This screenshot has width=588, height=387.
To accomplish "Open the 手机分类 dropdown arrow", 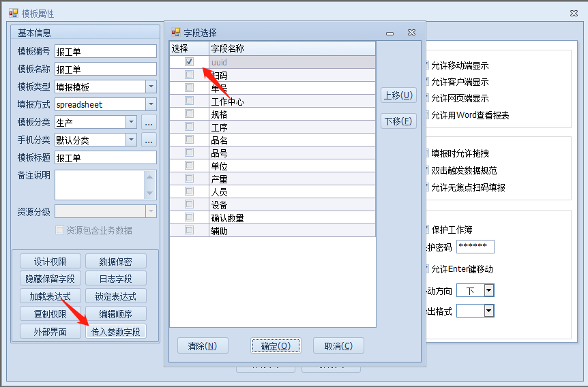I will (132, 140).
